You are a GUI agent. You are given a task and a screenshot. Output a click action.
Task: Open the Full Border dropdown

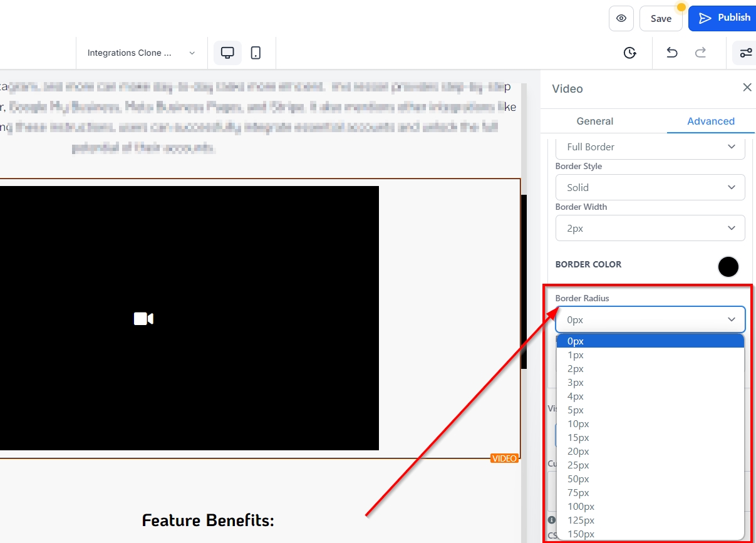pos(650,147)
